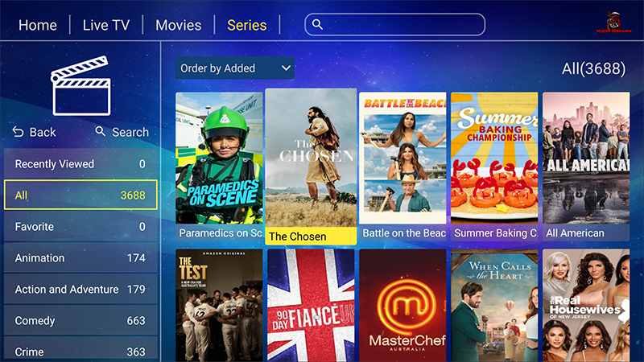
Task: Open the profile avatar logo at top right
Action: (614, 23)
